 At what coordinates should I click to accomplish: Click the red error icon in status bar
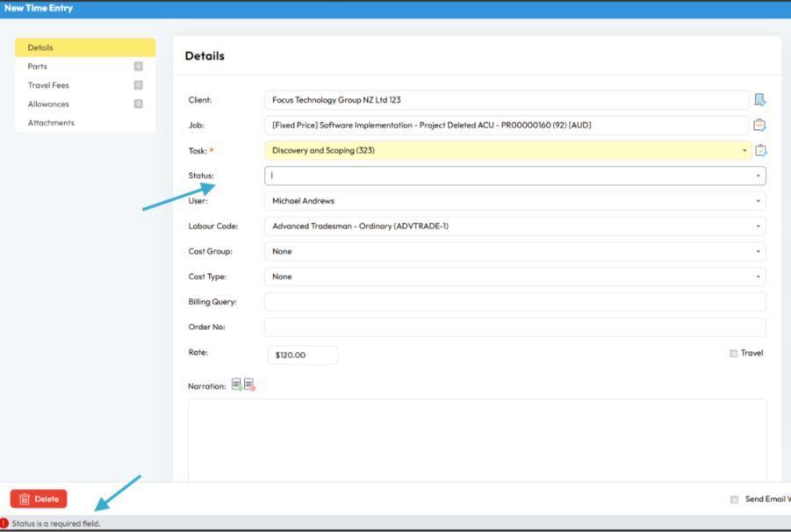tap(5, 523)
